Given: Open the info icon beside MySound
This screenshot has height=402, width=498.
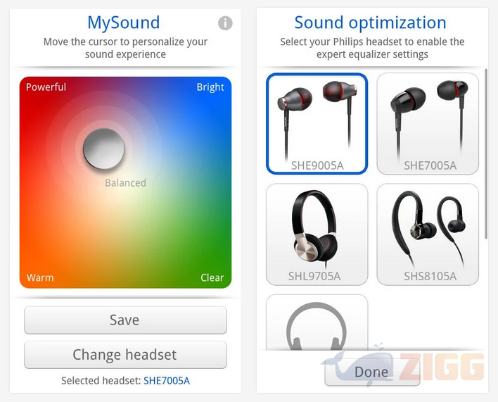Looking at the screenshot, I should click(225, 23).
